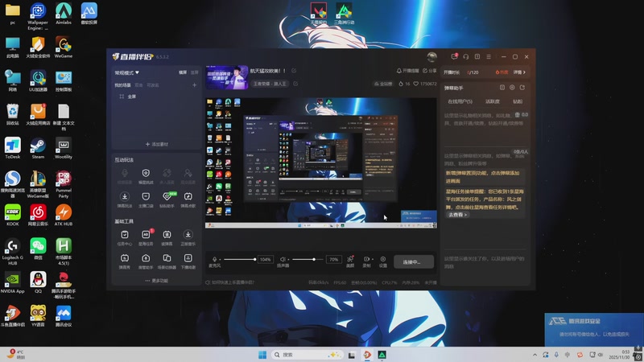The height and width of the screenshot is (362, 644).
Task: Open the KOOK desktop shortcut
Action: (x=12, y=216)
